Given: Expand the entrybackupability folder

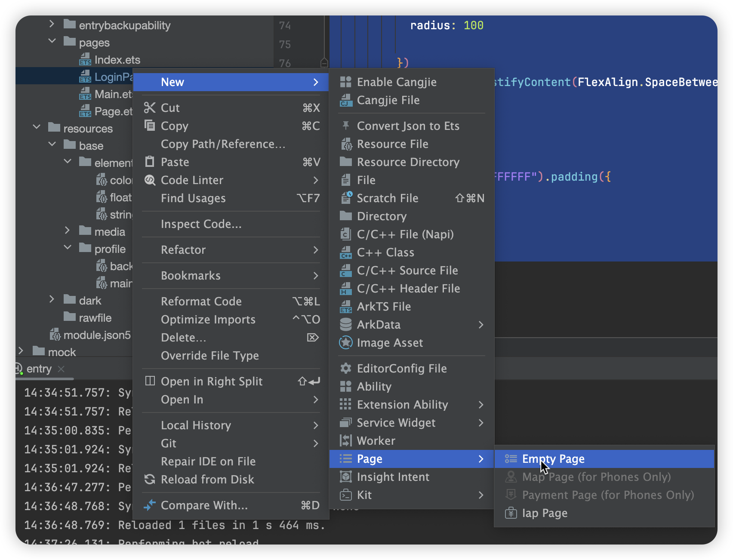Looking at the screenshot, I should click(x=52, y=24).
